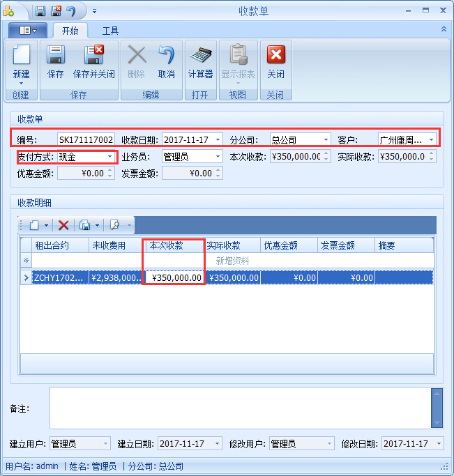Switch to the 开始 ribbon tab
Viewport: 454px width, 476px height.
click(x=70, y=31)
